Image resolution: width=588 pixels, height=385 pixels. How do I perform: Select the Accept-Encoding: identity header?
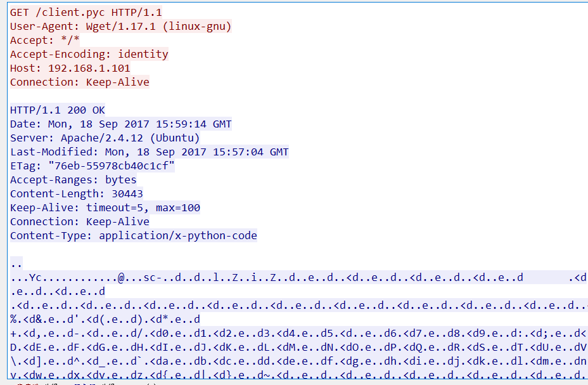click(89, 54)
